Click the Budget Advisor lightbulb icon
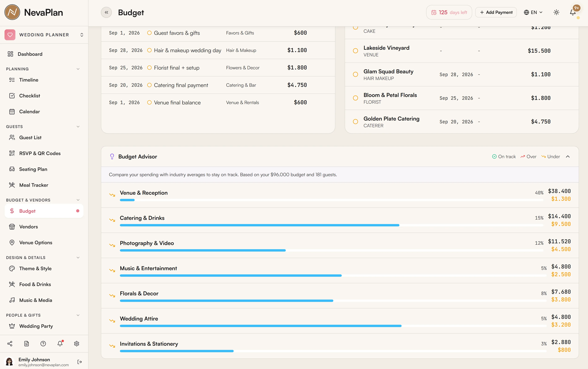Viewport: 588px width, 369px height. click(x=112, y=157)
